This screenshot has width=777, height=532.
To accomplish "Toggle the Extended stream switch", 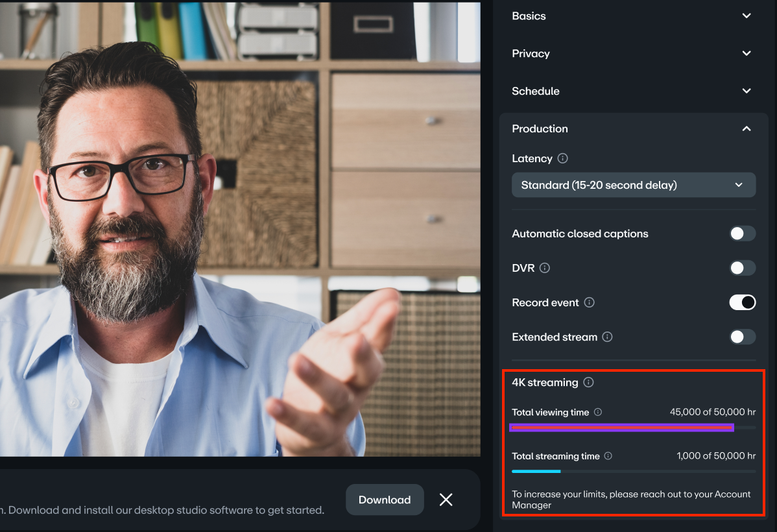I will pyautogui.click(x=742, y=337).
